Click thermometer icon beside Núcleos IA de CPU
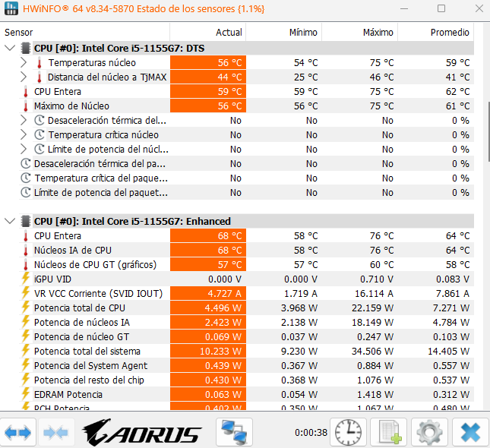Viewport: 490px width, 448px height. (x=26, y=251)
